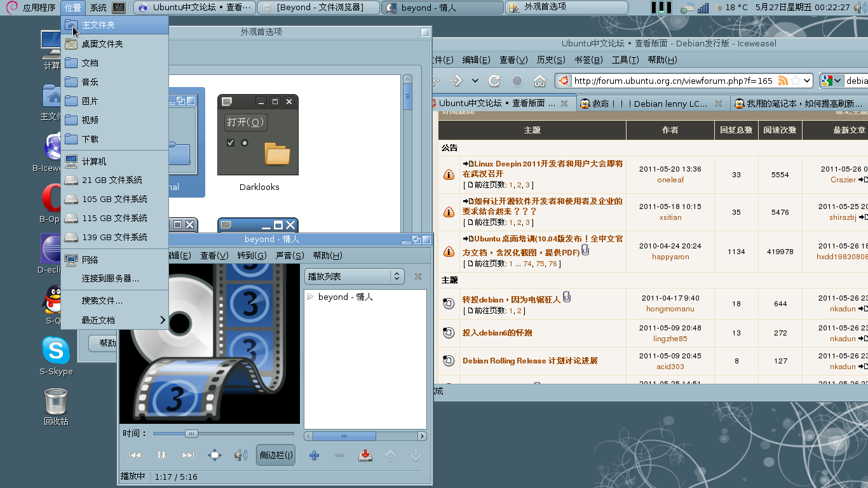Image resolution: width=868 pixels, height=488 pixels.
Task: Click the playlist horizontal scrollbar
Action: (x=365, y=437)
